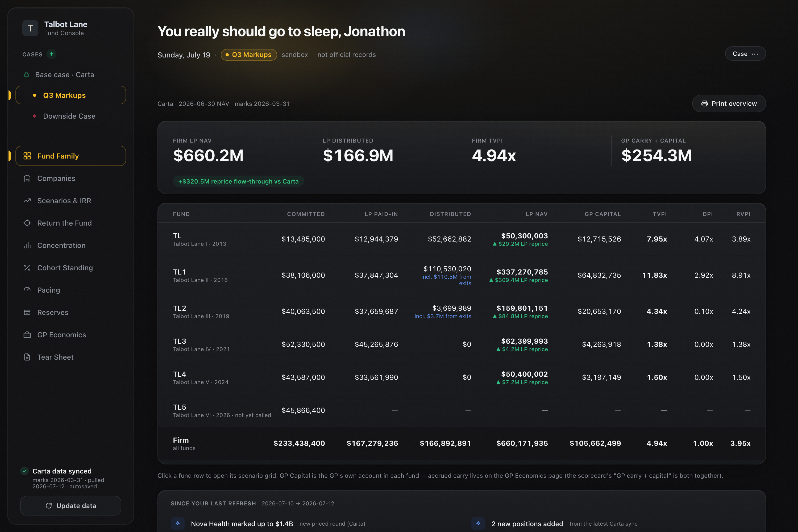Open the Case options menu
This screenshot has height=532, width=798.
745,54
